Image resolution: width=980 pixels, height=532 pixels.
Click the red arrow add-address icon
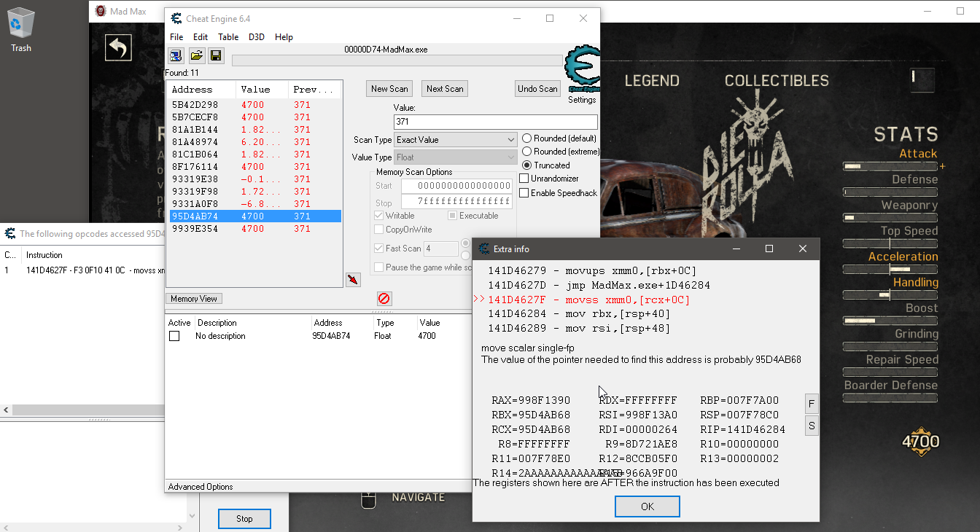(x=353, y=280)
